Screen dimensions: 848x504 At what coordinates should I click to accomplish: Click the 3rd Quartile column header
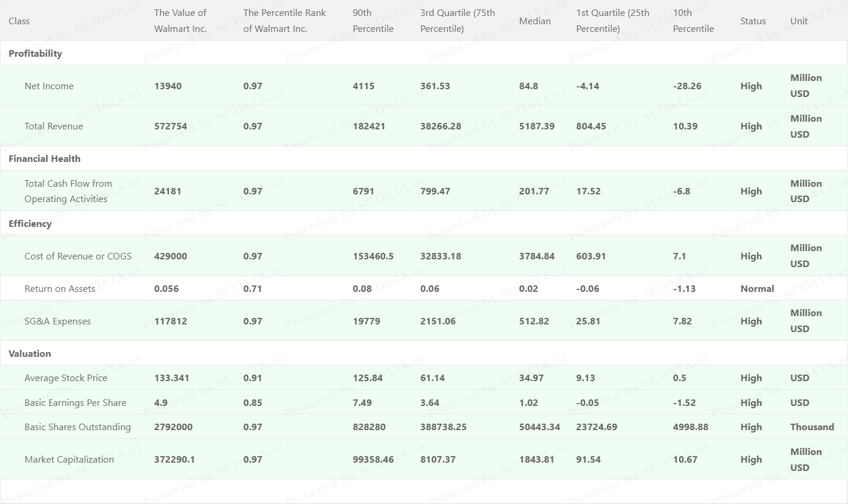(458, 21)
